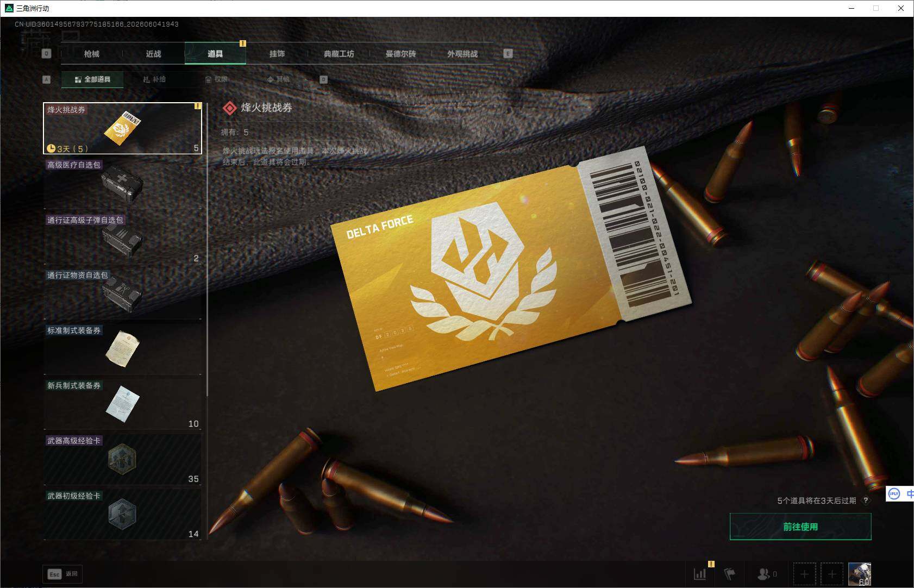Select the 烽火挑战券 item card
The width and height of the screenshot is (914, 588).
123,128
